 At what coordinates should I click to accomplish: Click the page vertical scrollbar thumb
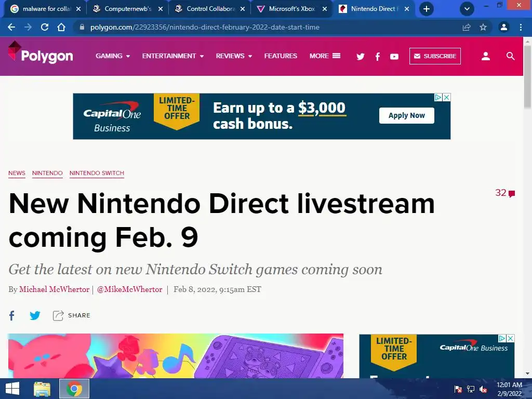tap(528, 77)
